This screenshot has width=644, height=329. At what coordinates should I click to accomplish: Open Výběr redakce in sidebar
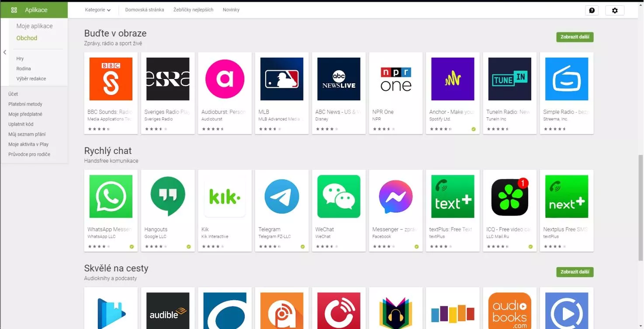[31, 79]
